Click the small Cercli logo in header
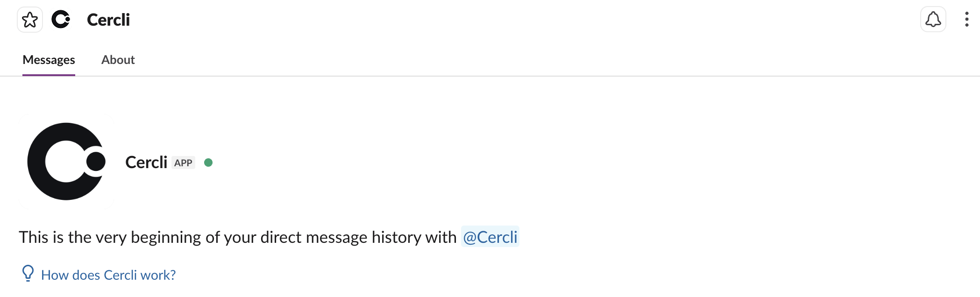The image size is (980, 297). click(x=61, y=20)
